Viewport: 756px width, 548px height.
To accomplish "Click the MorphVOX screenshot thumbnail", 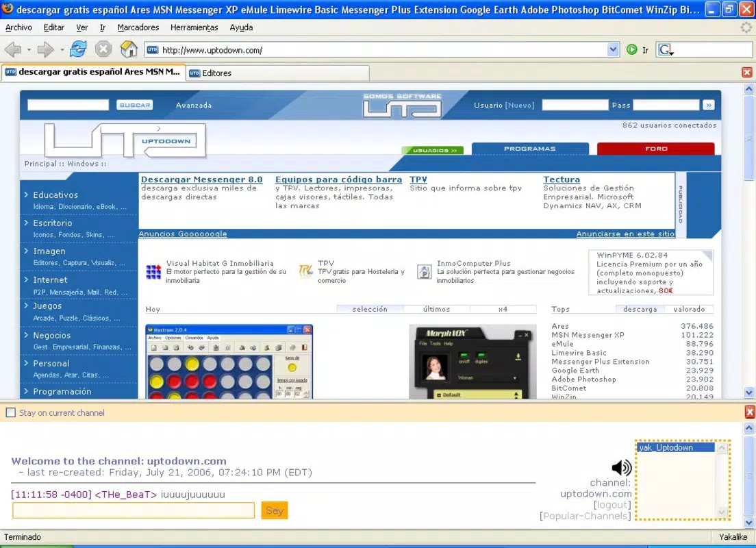I will click(x=473, y=362).
